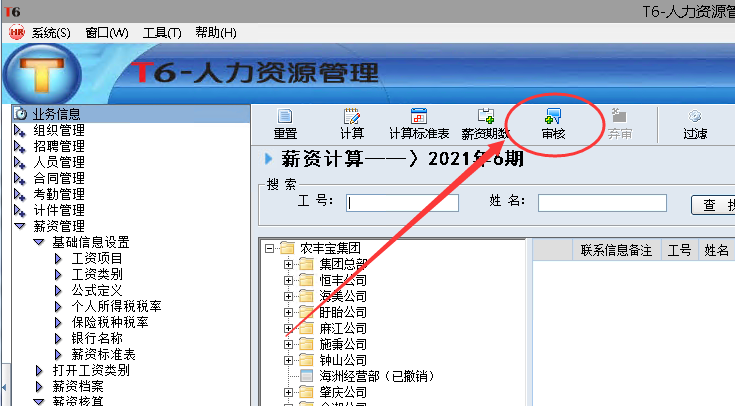Open 银行名称 in the sidebar
Screen dimensions: 735x406
click(x=97, y=338)
